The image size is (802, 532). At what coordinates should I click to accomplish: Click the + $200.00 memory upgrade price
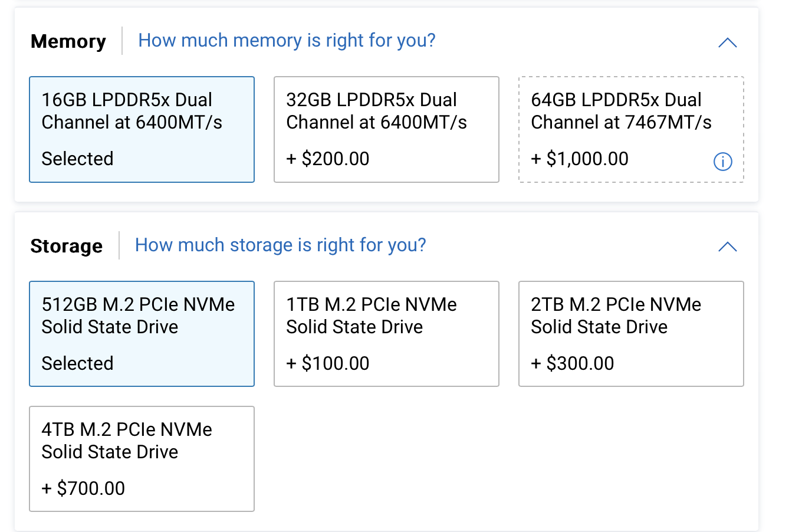click(x=328, y=159)
